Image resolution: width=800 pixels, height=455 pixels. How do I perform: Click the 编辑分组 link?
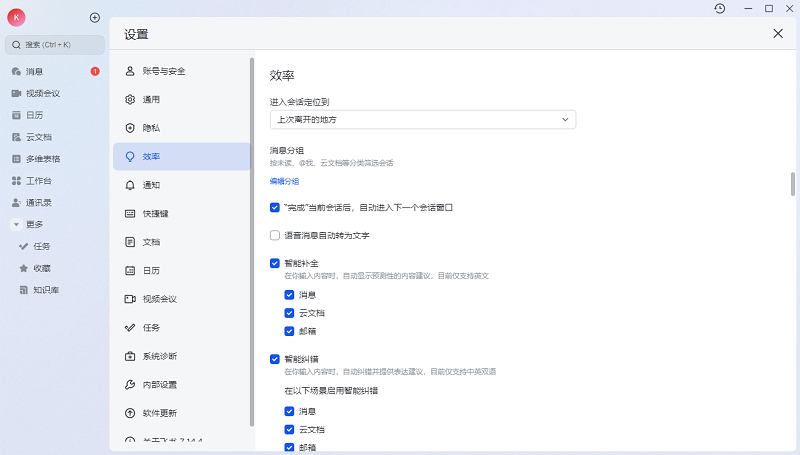pos(284,182)
